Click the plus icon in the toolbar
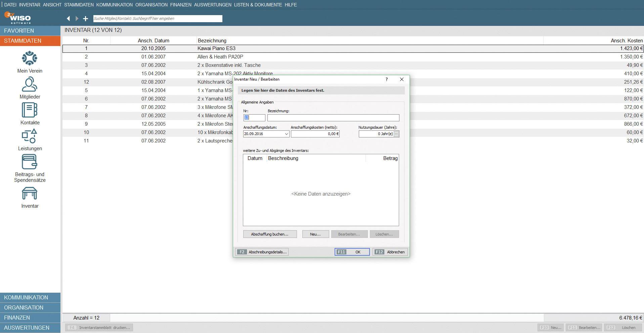The height and width of the screenshot is (333, 644). pos(85,18)
